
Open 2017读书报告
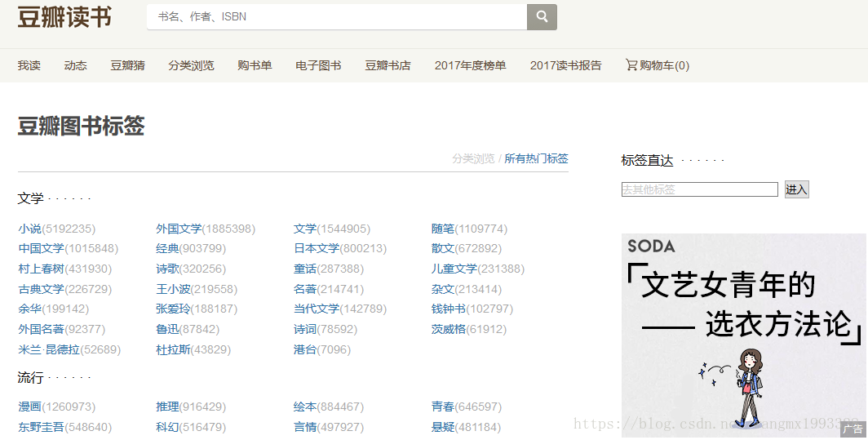tap(566, 65)
